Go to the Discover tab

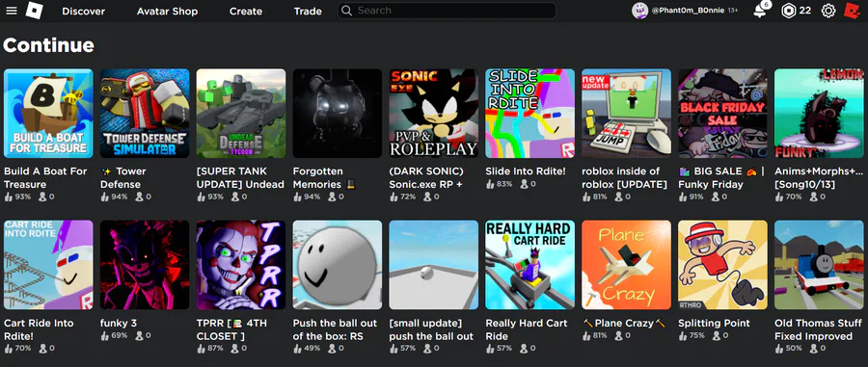[x=84, y=11]
